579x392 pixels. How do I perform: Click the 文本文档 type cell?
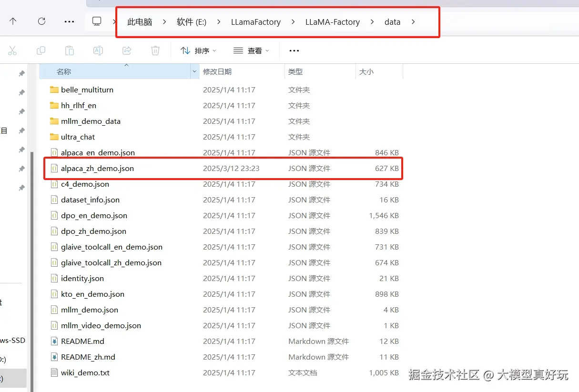[302, 372]
